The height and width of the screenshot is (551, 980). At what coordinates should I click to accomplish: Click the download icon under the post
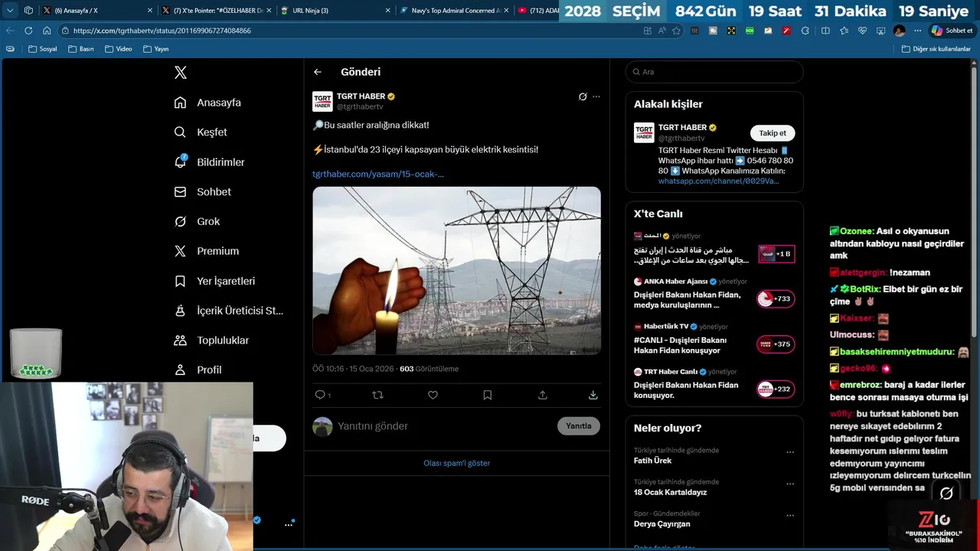[593, 395]
